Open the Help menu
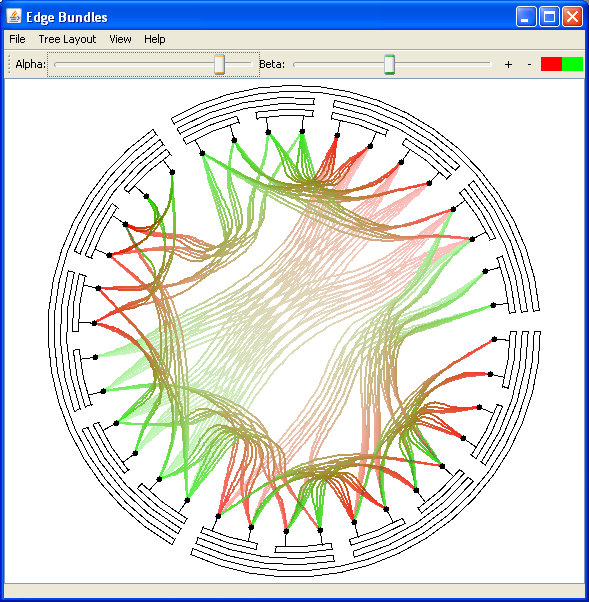This screenshot has height=602, width=589. click(155, 39)
